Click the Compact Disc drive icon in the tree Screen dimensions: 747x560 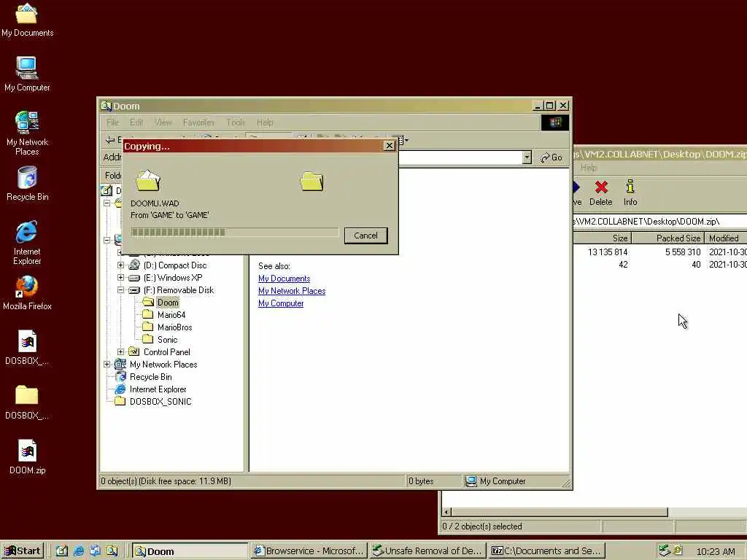[134, 265]
